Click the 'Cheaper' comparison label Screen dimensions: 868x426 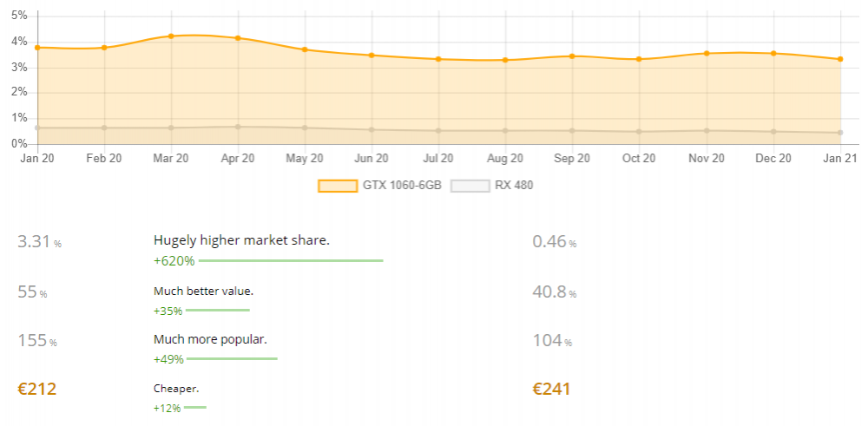[176, 389]
